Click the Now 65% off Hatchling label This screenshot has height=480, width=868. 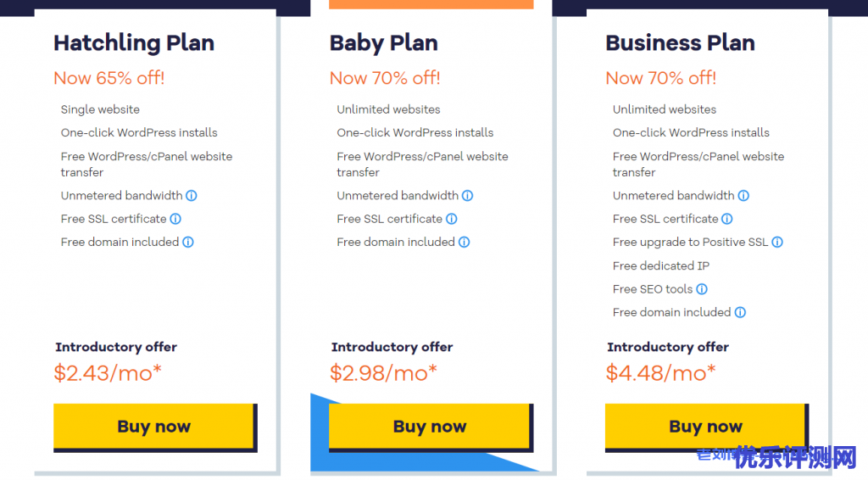point(108,79)
